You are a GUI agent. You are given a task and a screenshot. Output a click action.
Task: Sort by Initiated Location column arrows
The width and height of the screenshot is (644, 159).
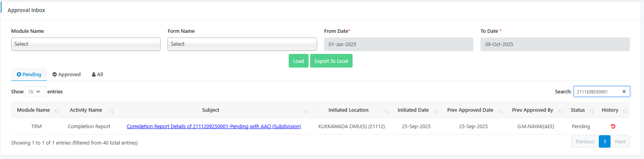386,111
